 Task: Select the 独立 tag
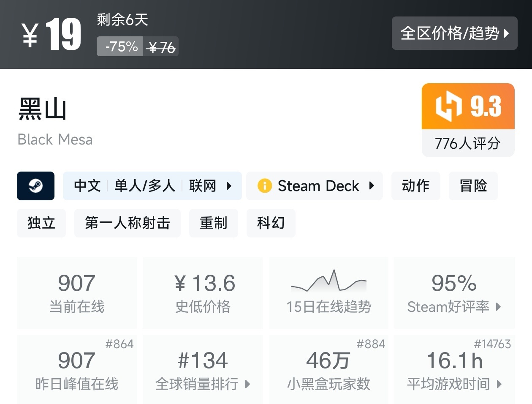coord(41,223)
